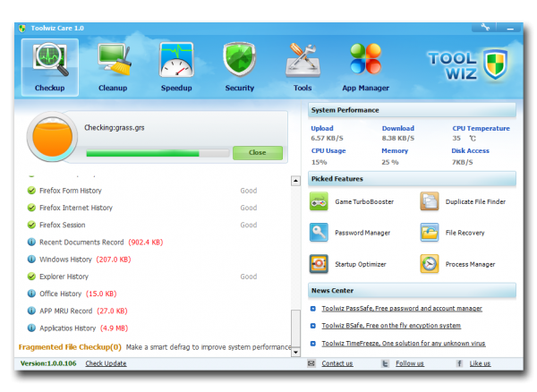Screen dimensions: 537x392
Task: Open Toolwiz TimeFreeze news link
Action: coord(404,344)
